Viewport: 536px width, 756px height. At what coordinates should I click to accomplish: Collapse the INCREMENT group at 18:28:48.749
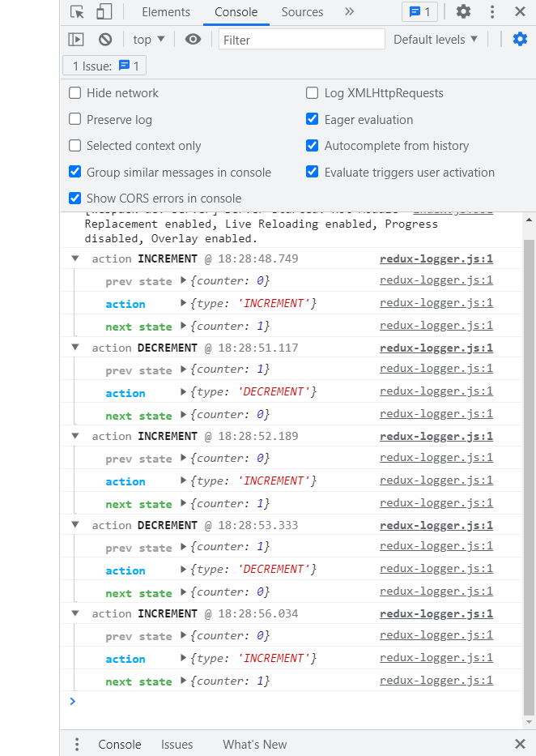coord(75,258)
